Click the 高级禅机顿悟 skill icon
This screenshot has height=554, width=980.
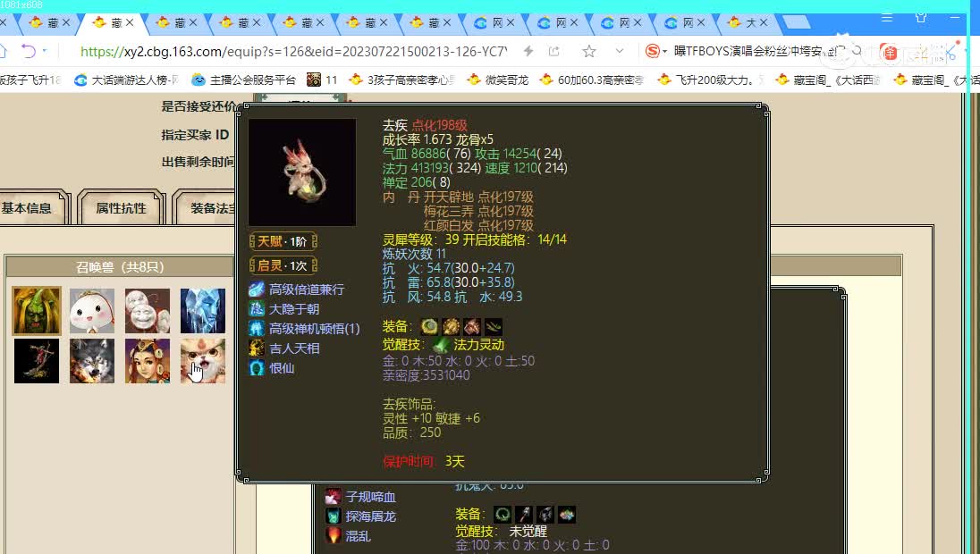pyautogui.click(x=257, y=329)
